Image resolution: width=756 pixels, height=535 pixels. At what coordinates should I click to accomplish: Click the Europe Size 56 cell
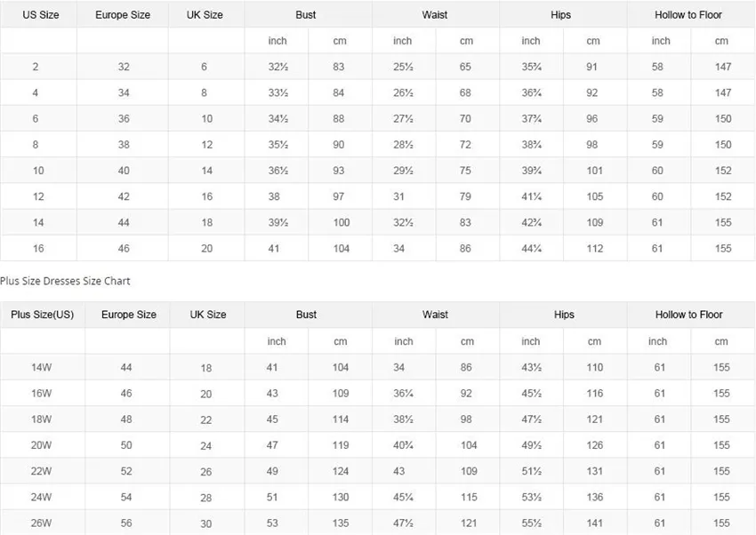coord(125,523)
